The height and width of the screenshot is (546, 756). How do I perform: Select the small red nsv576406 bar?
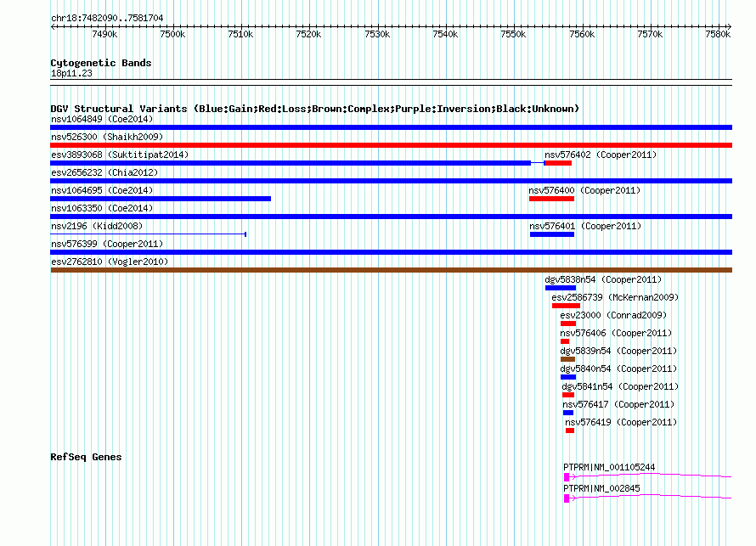[x=565, y=341]
